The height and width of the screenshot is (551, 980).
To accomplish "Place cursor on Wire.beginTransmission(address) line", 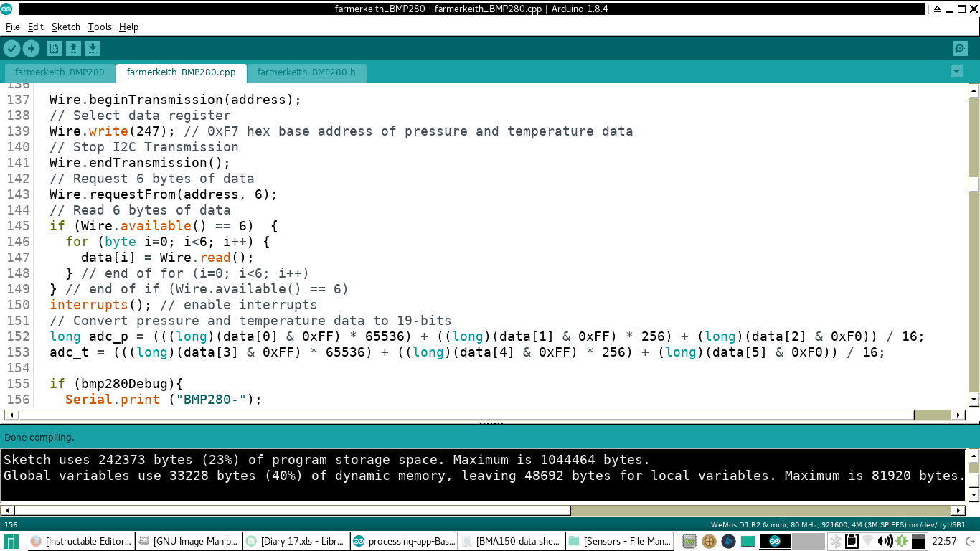I will (x=176, y=100).
